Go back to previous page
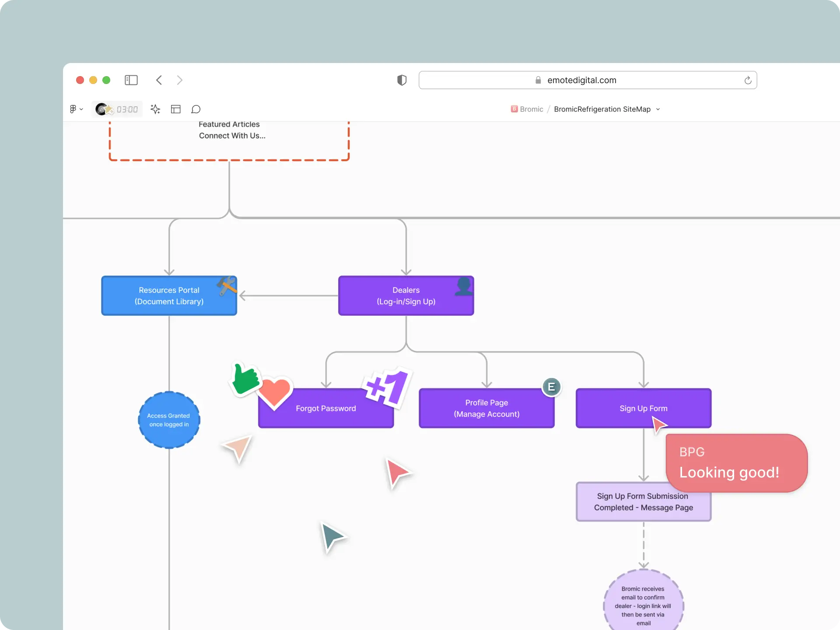 coord(159,80)
